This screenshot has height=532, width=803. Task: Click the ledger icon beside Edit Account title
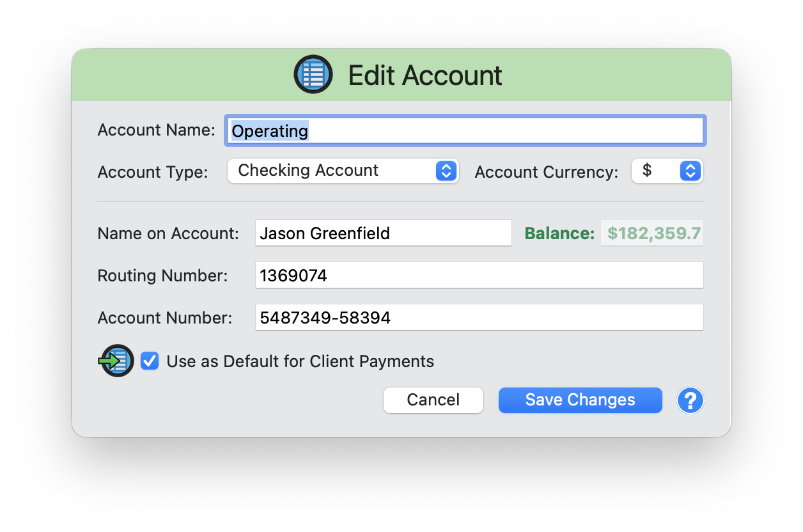313,74
